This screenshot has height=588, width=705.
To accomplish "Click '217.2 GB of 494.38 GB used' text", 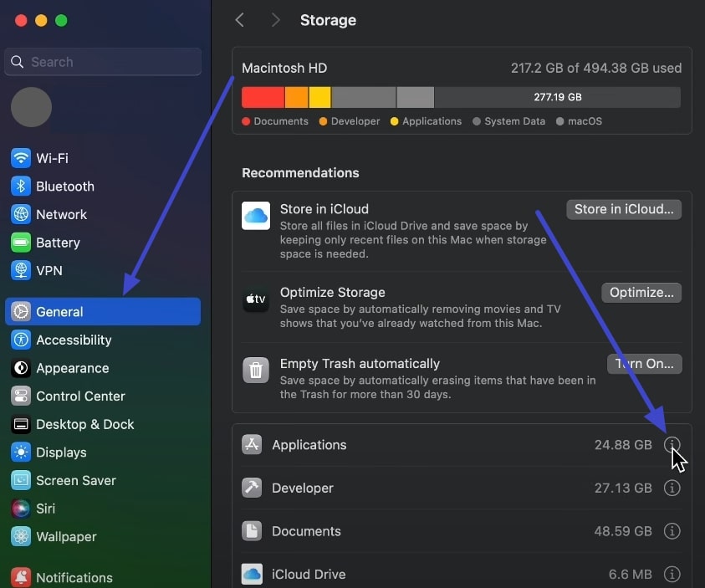I will tap(596, 68).
